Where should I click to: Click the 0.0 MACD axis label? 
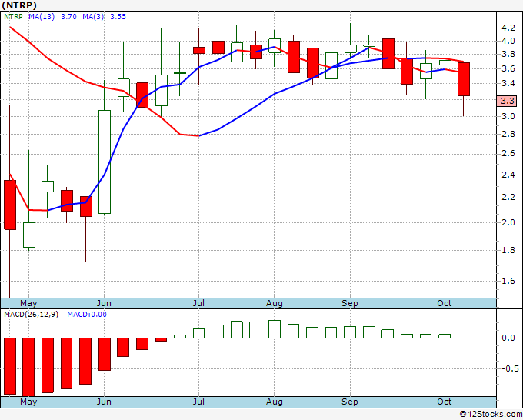click(x=508, y=338)
